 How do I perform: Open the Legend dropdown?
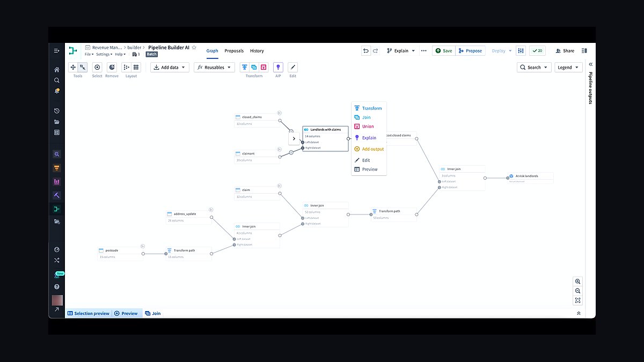568,68
